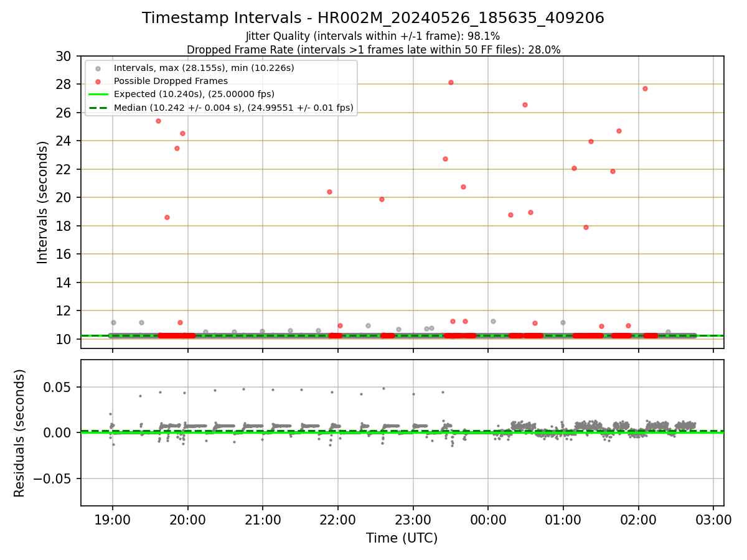
Task: Select the "Residuals (seconds)" y-axis label
Action: click(x=20, y=433)
